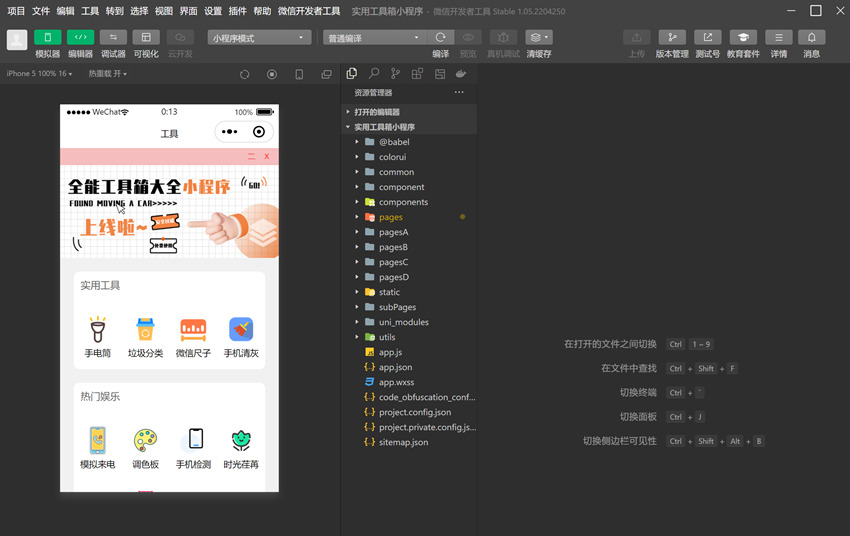Open the 项目 menu
The height and width of the screenshot is (536, 850).
coord(16,11)
